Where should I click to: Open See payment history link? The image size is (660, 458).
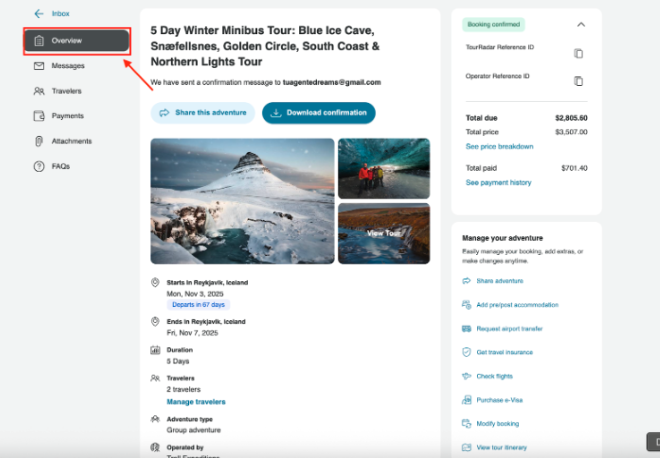(x=498, y=182)
